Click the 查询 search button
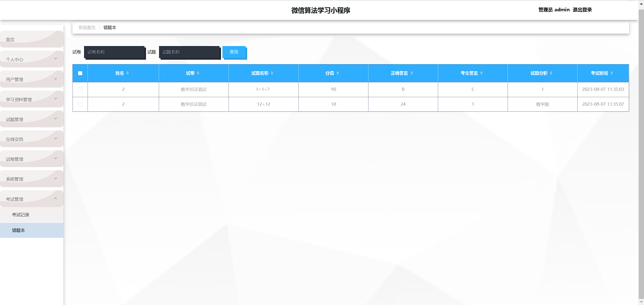The image size is (644, 305). (x=234, y=52)
